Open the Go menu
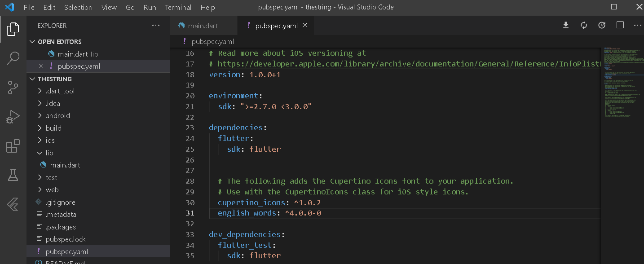 pos(130,8)
